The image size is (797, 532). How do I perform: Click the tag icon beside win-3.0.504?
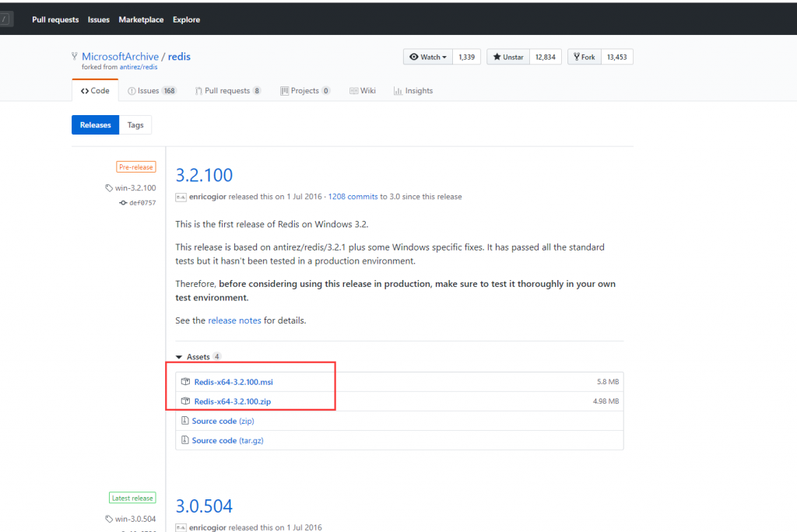(x=109, y=519)
